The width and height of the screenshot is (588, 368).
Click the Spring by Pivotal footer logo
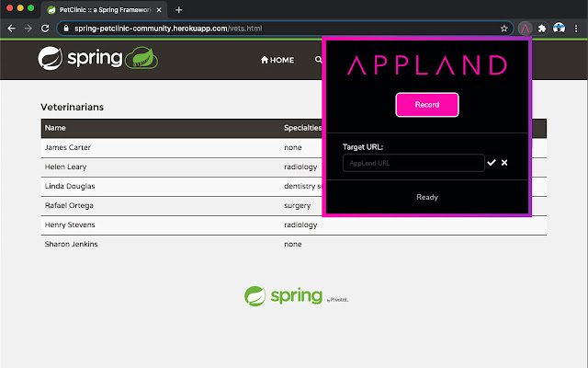tap(296, 296)
